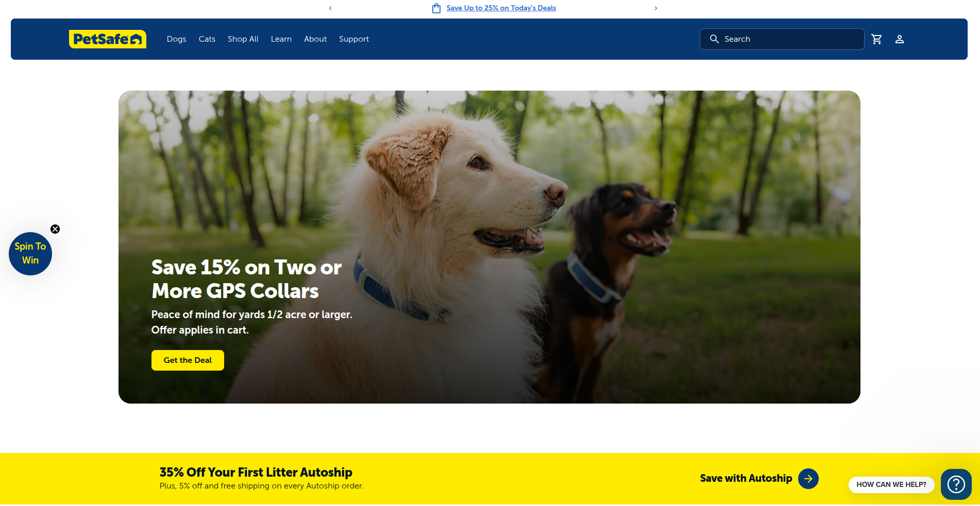This screenshot has height=506, width=980.
Task: Click the HOW CAN WE HELP? bubble
Action: [891, 485]
